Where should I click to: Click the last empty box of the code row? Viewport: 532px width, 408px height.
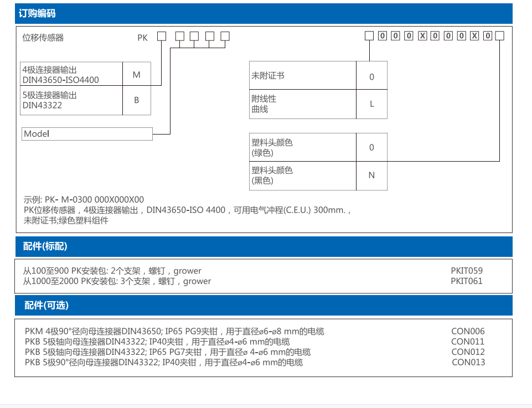click(x=500, y=35)
